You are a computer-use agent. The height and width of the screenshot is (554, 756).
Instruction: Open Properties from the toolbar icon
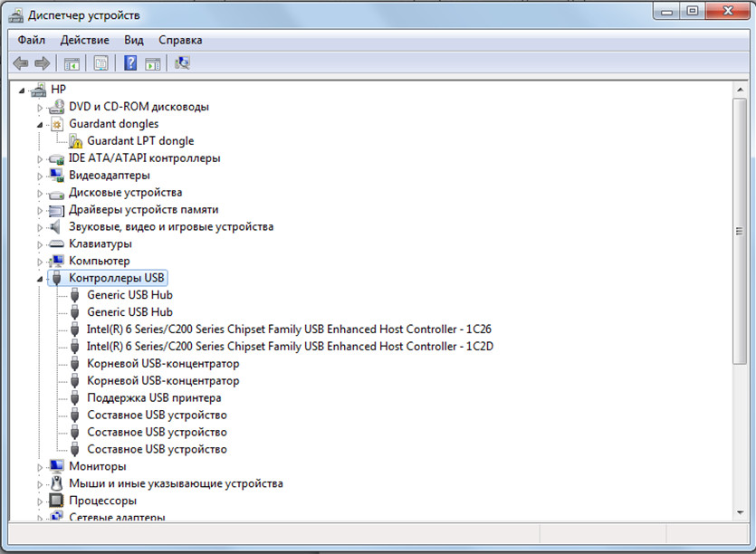pos(101,63)
